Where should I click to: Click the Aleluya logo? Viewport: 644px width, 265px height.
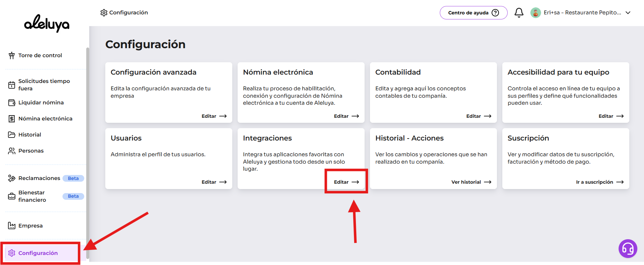(x=47, y=23)
